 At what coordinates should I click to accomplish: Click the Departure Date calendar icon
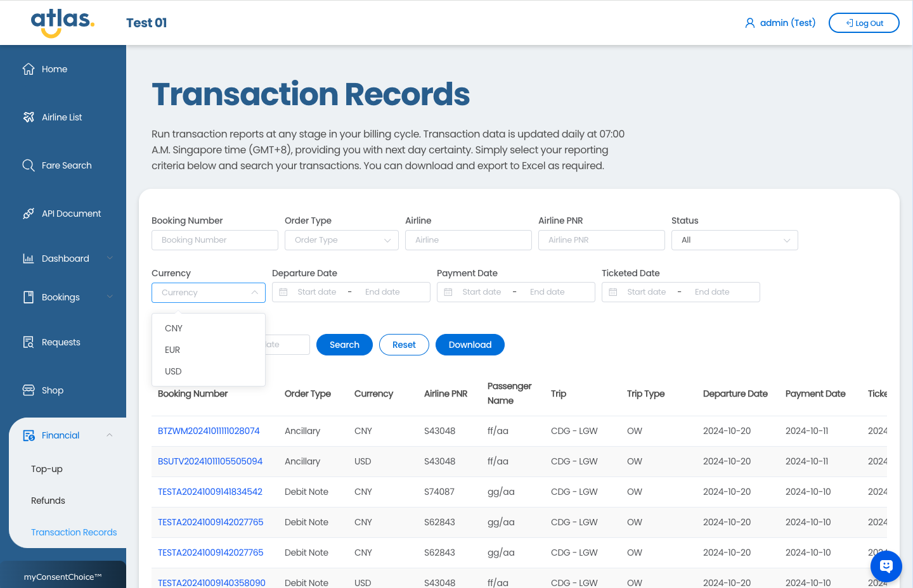coord(283,292)
